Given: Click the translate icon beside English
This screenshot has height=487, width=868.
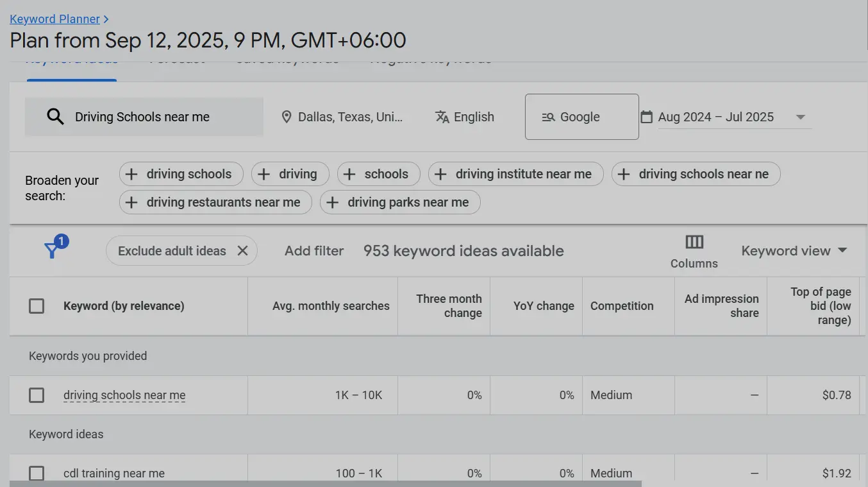Looking at the screenshot, I should point(442,117).
